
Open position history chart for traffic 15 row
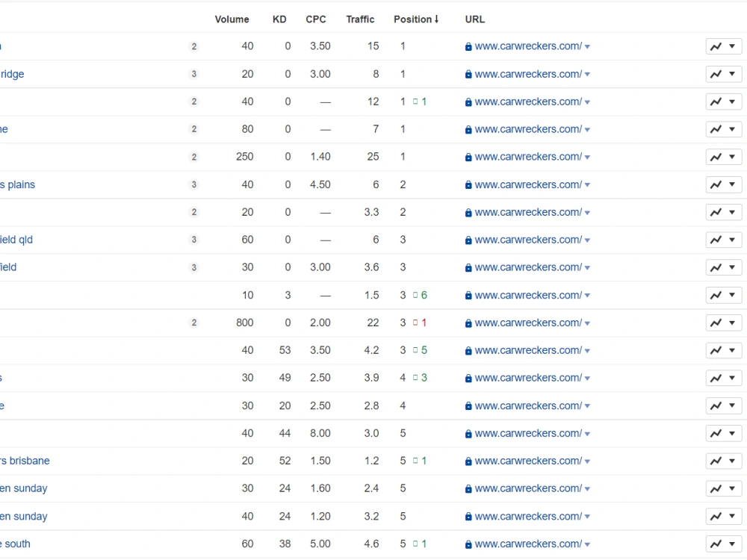[x=716, y=46]
